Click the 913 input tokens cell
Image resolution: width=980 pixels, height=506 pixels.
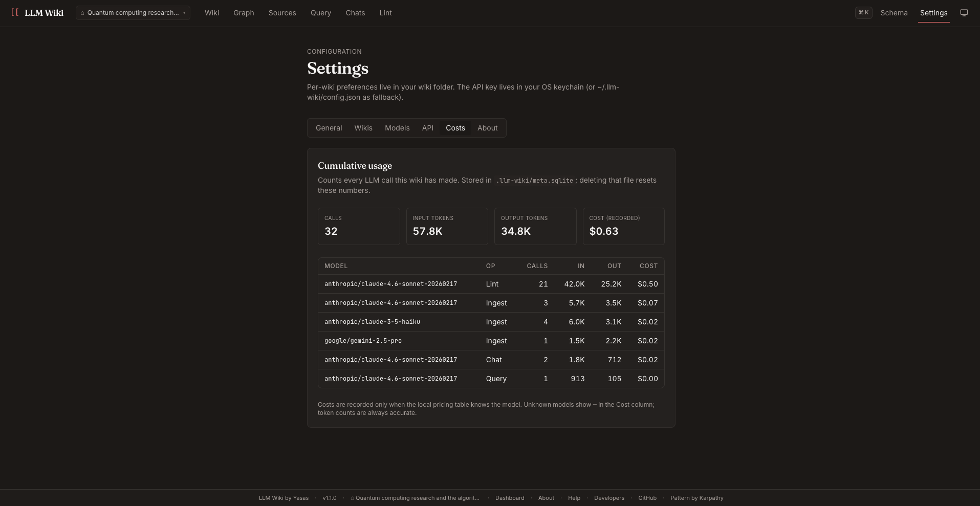tap(578, 379)
